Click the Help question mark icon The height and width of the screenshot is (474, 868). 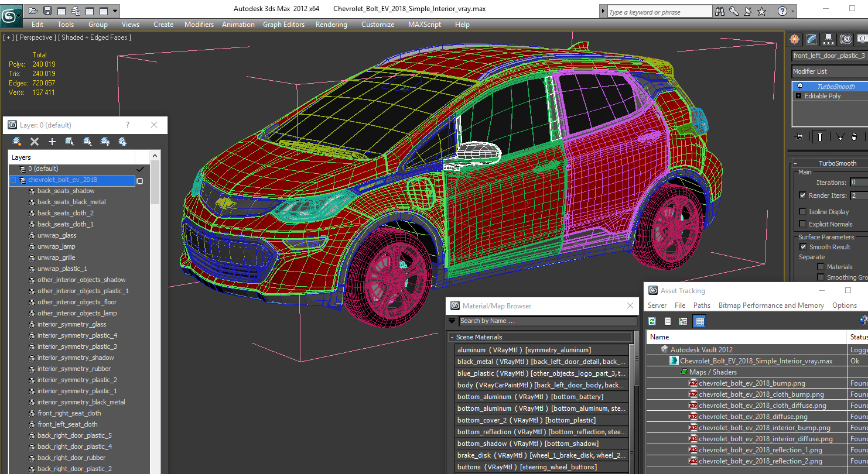pyautogui.click(x=782, y=11)
